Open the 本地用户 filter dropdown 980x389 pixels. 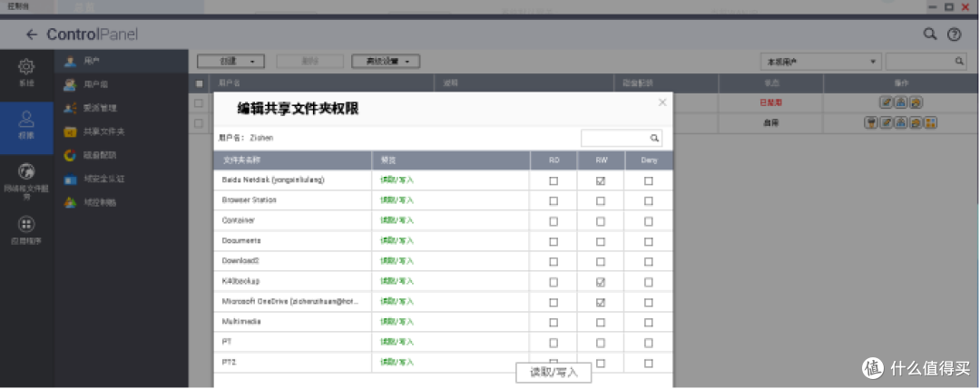coord(820,62)
